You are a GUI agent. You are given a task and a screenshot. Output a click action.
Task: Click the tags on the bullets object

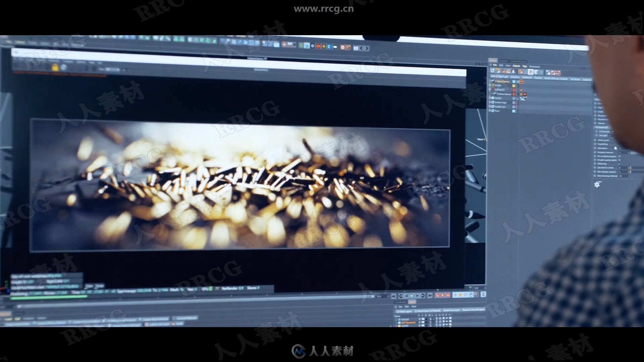(523, 99)
